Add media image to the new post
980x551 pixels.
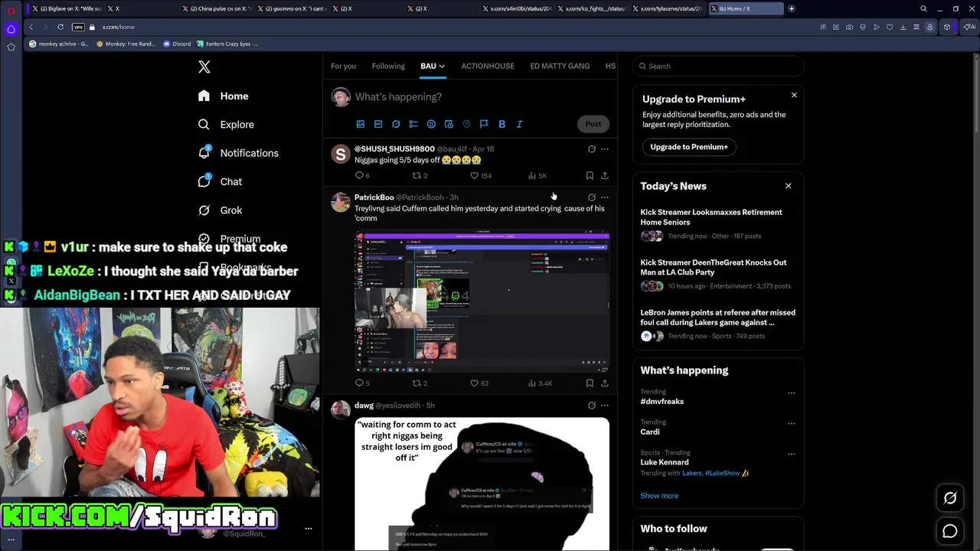361,124
